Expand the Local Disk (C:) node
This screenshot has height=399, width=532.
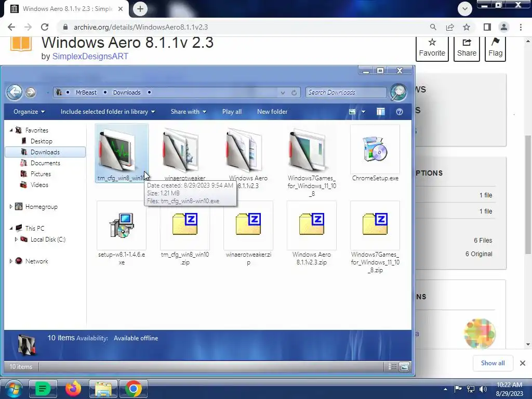[16, 239]
